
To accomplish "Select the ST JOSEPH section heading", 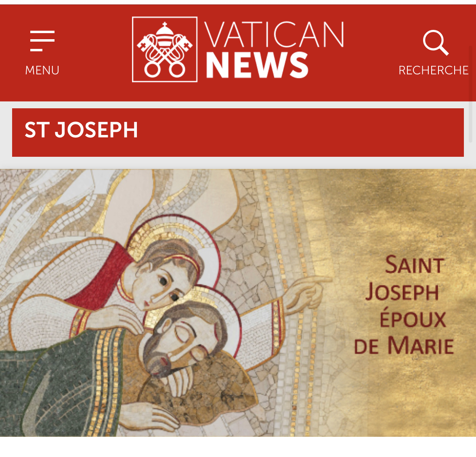I will [x=81, y=130].
